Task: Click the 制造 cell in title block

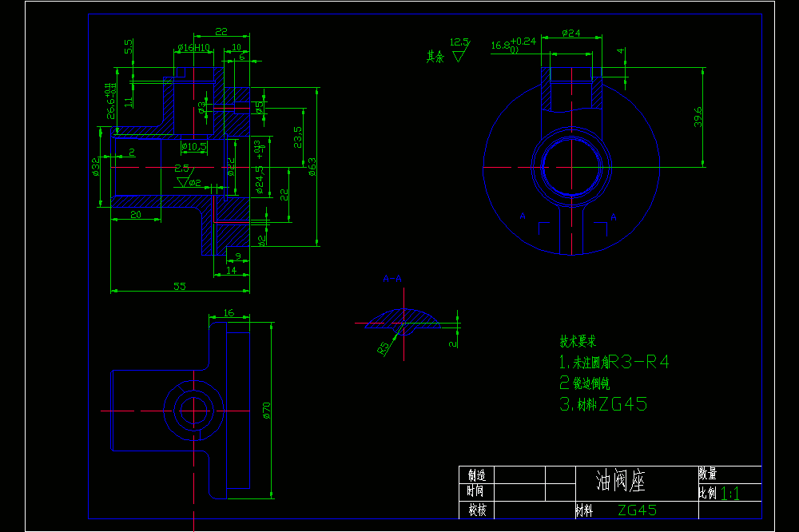Action: (477, 475)
